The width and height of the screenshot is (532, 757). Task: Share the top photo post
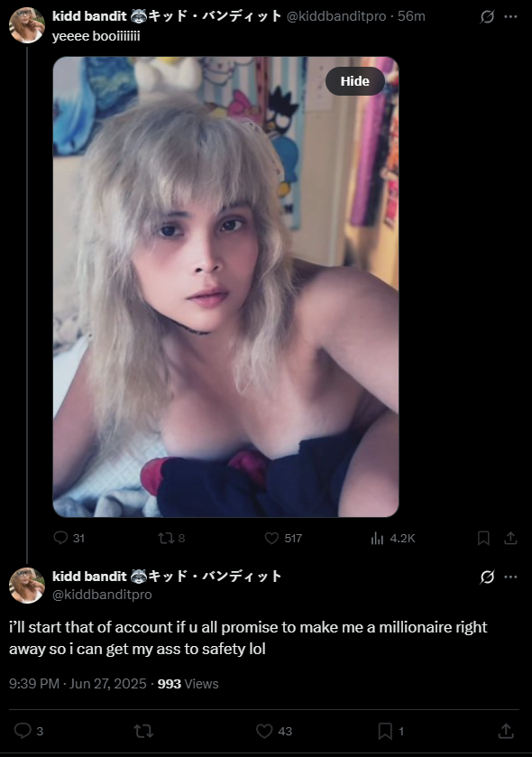(510, 538)
